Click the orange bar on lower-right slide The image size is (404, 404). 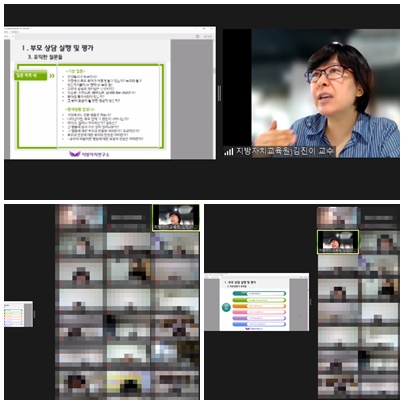[x=259, y=306]
